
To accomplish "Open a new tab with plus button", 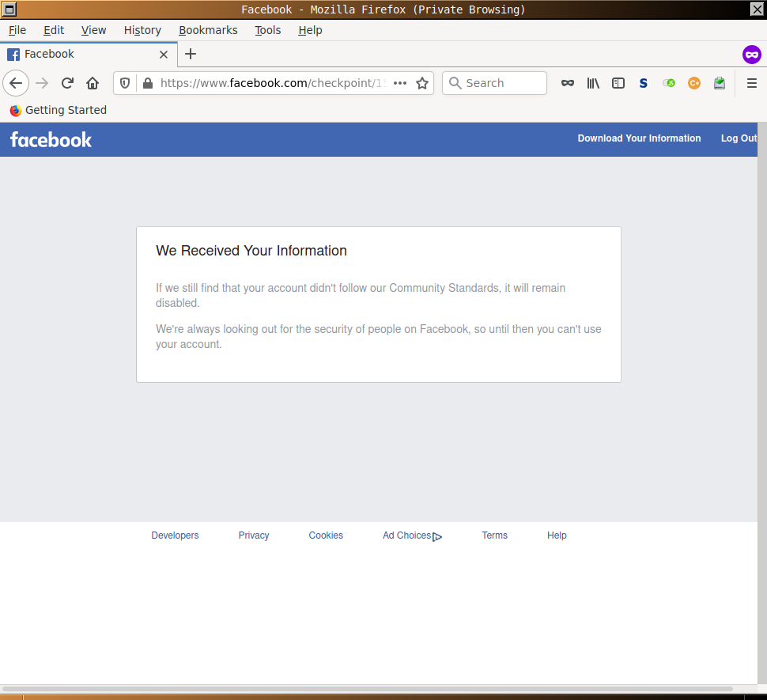I will point(191,54).
